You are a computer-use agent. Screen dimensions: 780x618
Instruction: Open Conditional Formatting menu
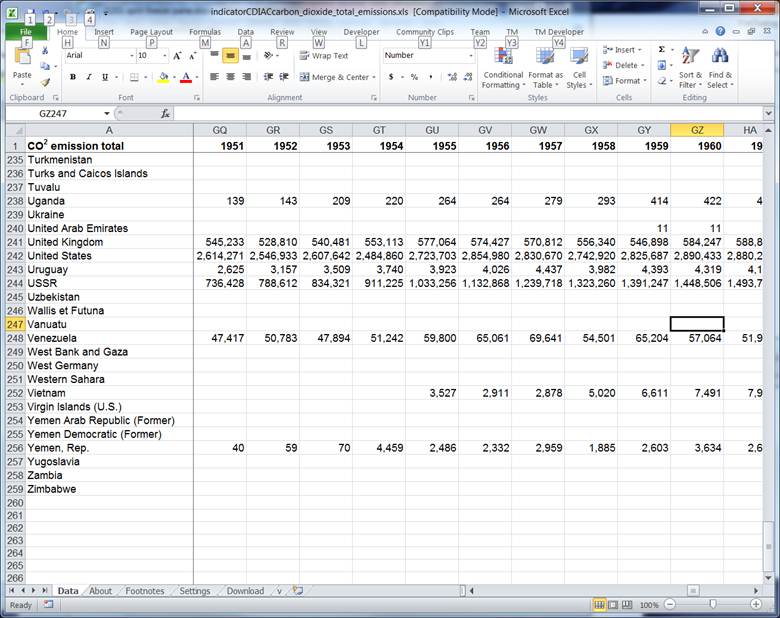click(502, 68)
